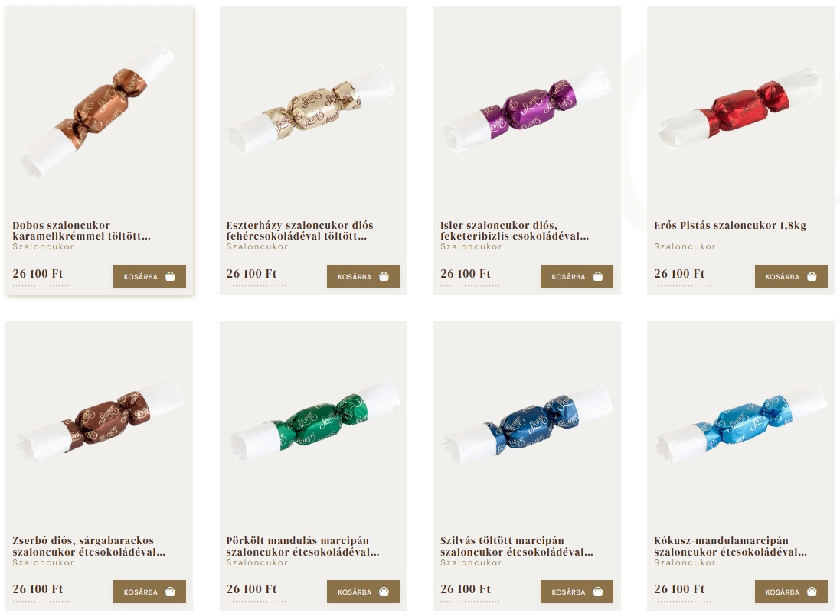Screen dimensions: 840x616
Task: Add Isler szaloncukor with KOSÁRBA button
Action: click(x=577, y=276)
